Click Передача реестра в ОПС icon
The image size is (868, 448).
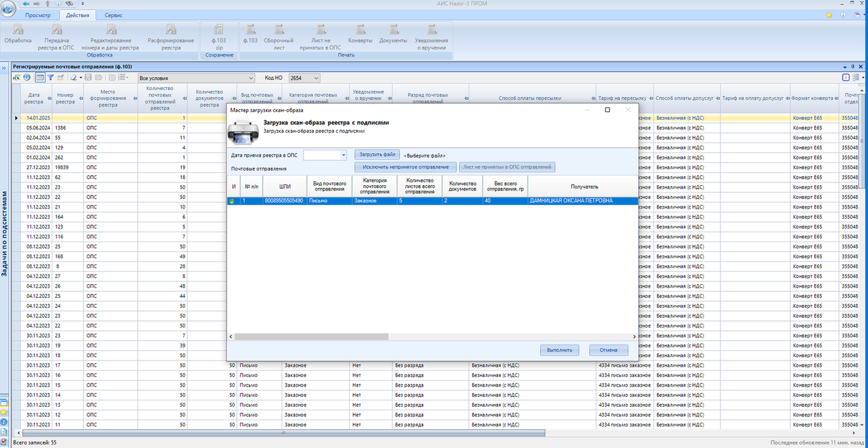pos(56,30)
